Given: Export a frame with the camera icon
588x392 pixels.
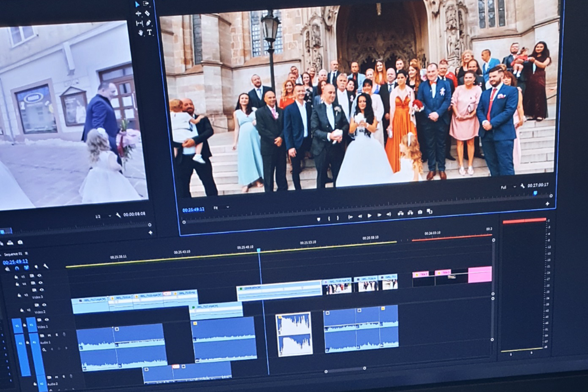Looking at the screenshot, I should tap(420, 212).
